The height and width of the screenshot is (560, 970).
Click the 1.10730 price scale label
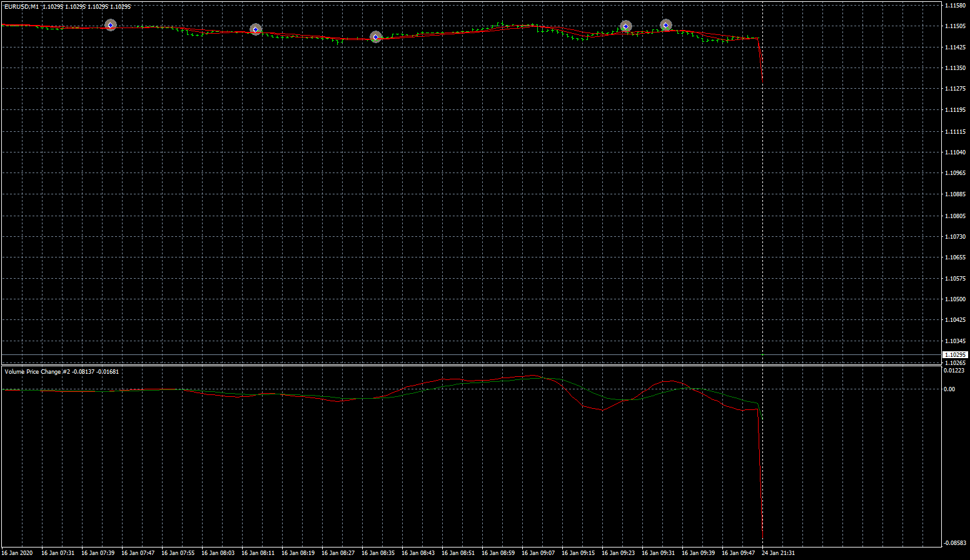click(x=955, y=237)
